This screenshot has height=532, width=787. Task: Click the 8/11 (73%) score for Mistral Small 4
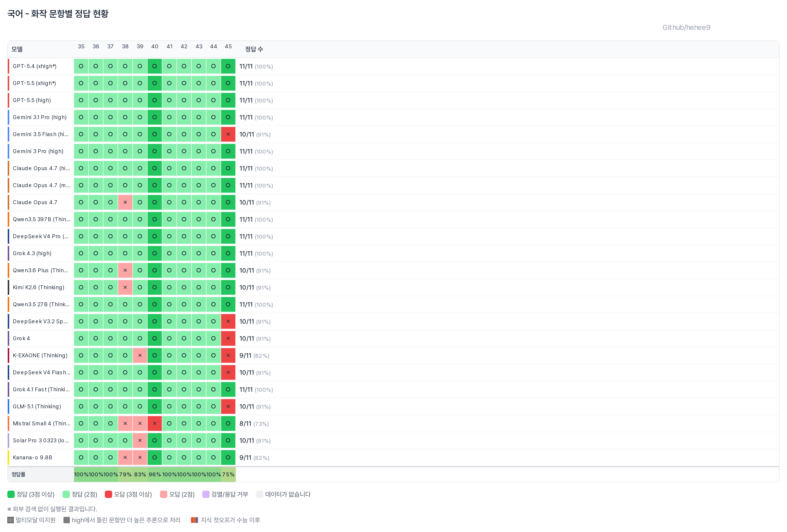(254, 424)
